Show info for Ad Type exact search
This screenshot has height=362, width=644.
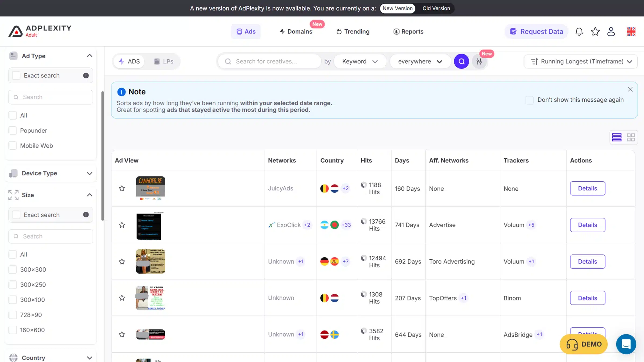click(x=86, y=76)
